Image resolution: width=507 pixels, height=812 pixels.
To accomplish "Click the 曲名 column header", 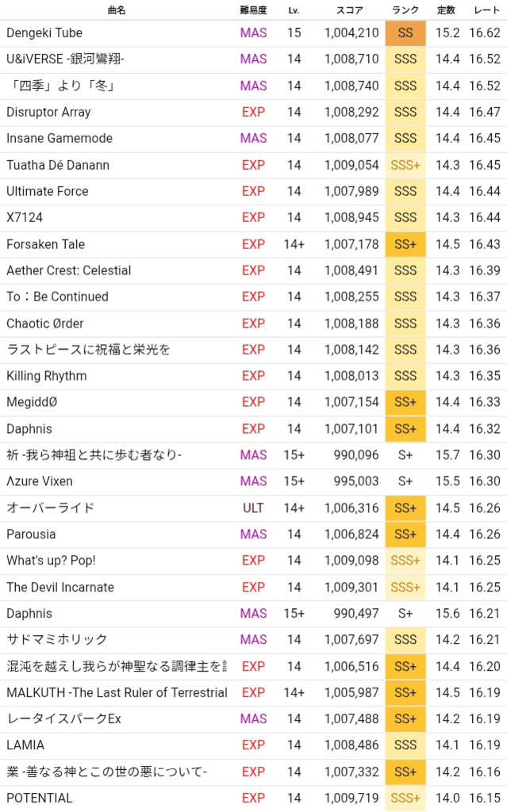I will (116, 10).
